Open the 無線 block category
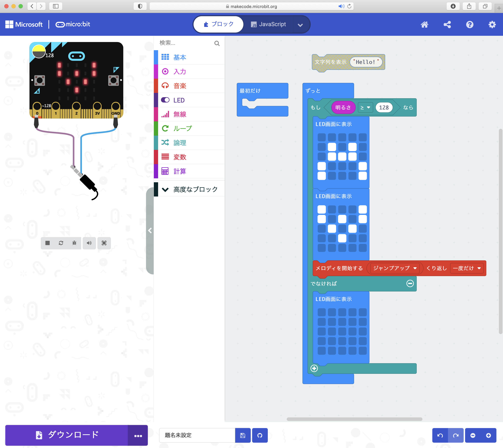The width and height of the screenshot is (503, 448). (x=189, y=114)
